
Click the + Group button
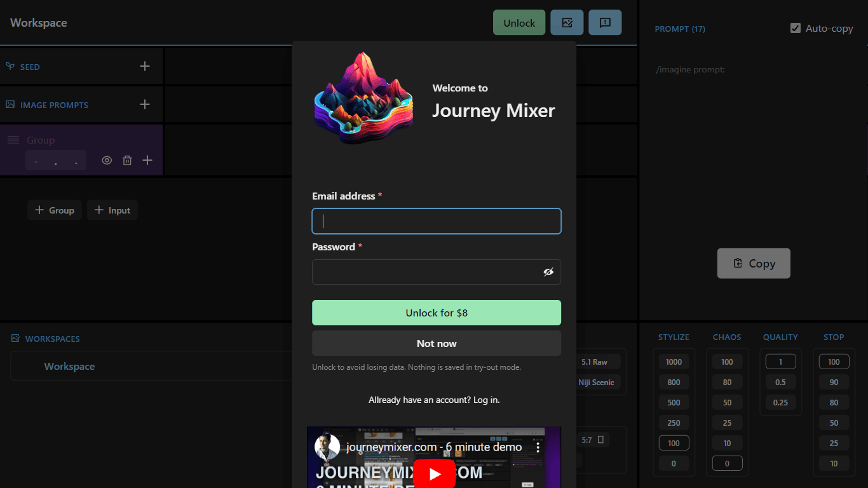[x=55, y=210]
